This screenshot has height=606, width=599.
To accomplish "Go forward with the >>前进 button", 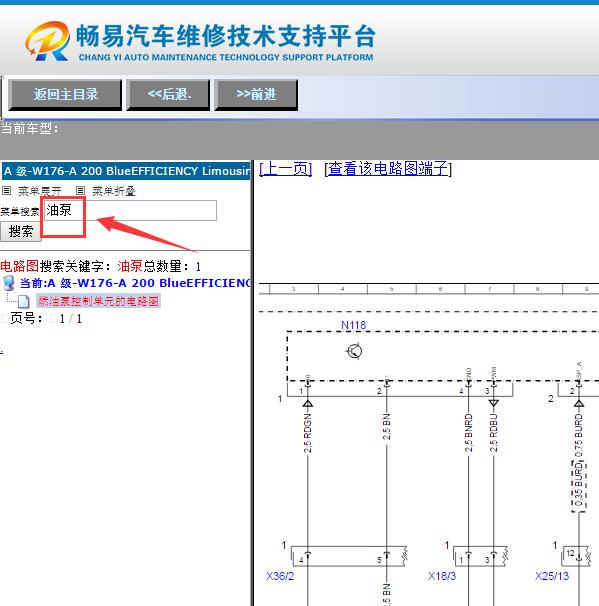I will (x=256, y=95).
